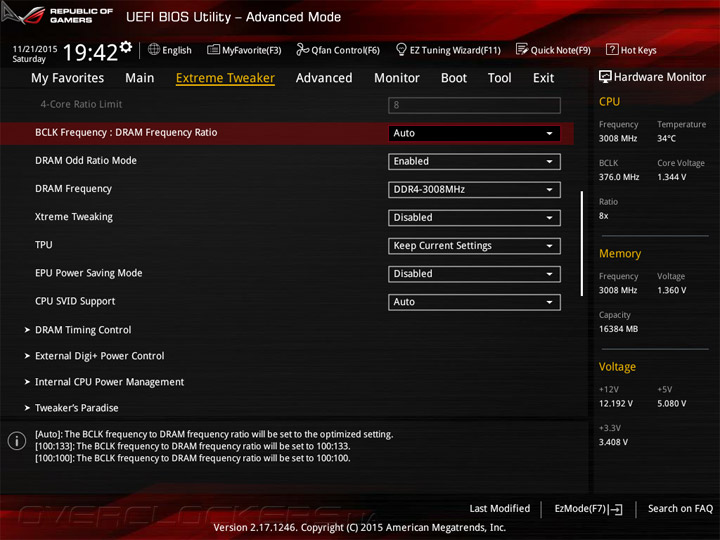The image size is (720, 540).
Task: Click the 4-Core Ratio Limit input field
Action: point(474,105)
